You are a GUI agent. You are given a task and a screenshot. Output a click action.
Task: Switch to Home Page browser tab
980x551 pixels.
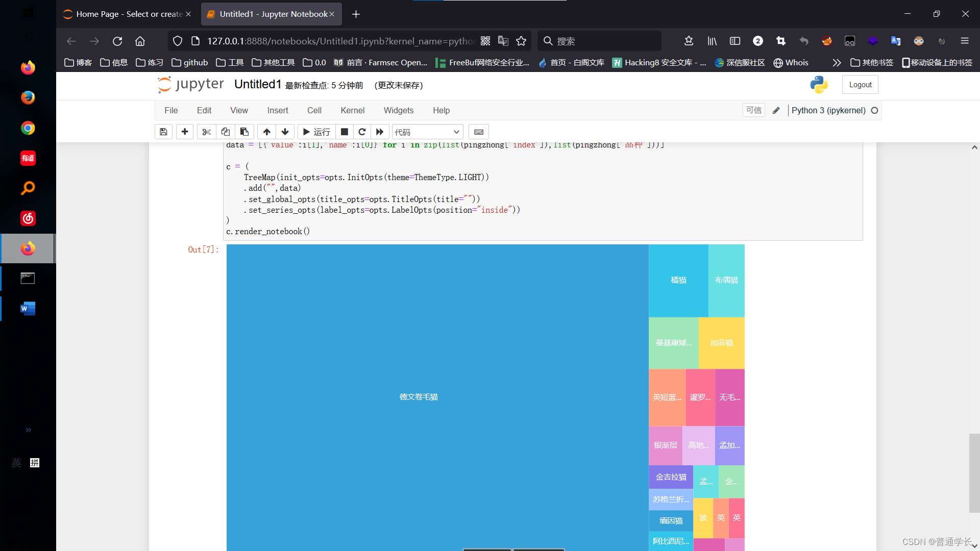[x=125, y=14]
